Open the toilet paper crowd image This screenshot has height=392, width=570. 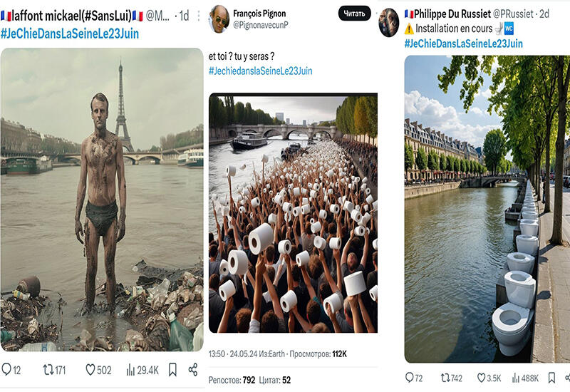point(293,214)
